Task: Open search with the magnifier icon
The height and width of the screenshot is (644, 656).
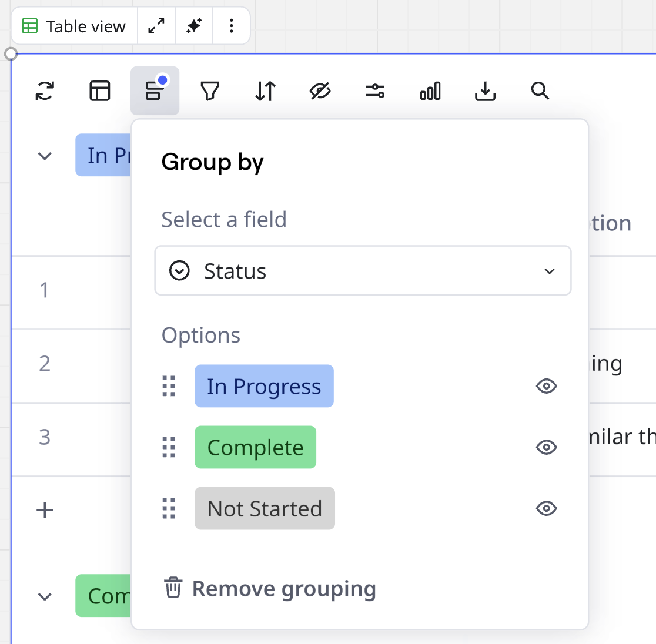Action: coord(540,91)
